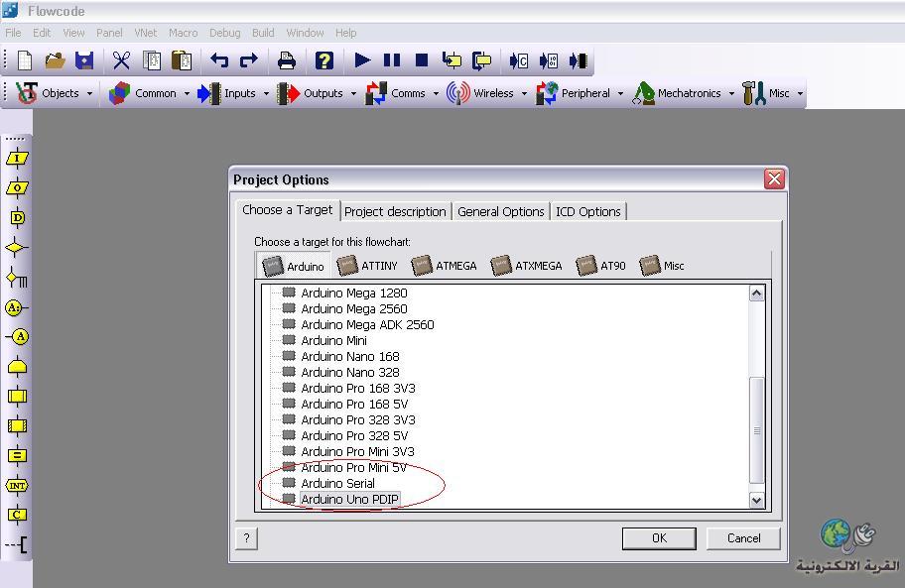Click the Step Into debug icon
Image resolution: width=905 pixels, height=588 pixels.
pyautogui.click(x=452, y=59)
